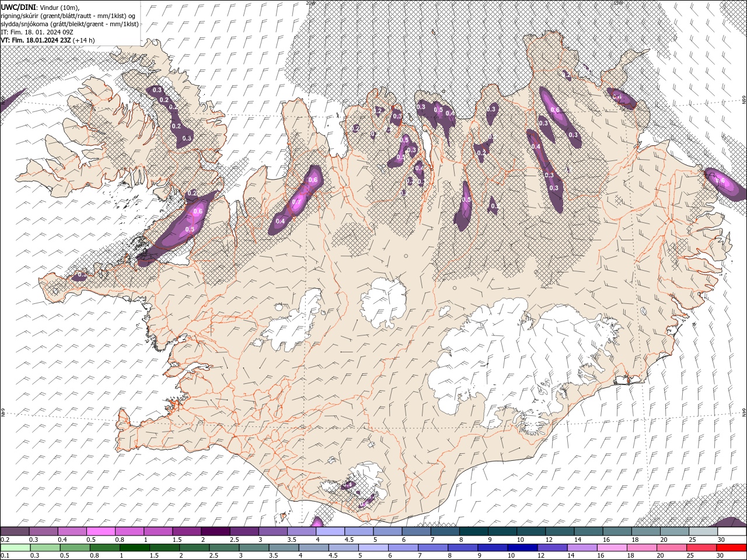Pick top-row legend swatch between 1.5 and 2
Image resolution: width=747 pixels, height=560 pixels.
(x=186, y=531)
